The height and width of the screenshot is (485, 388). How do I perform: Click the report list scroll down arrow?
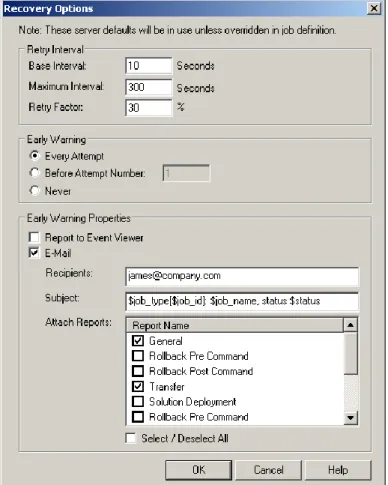click(x=350, y=418)
